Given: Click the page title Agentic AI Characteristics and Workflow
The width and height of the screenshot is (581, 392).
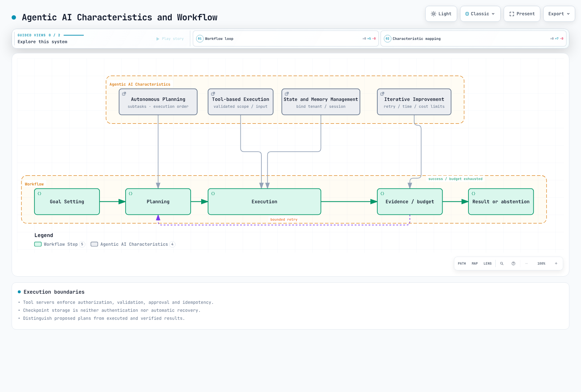Looking at the screenshot, I should pyautogui.click(x=119, y=17).
